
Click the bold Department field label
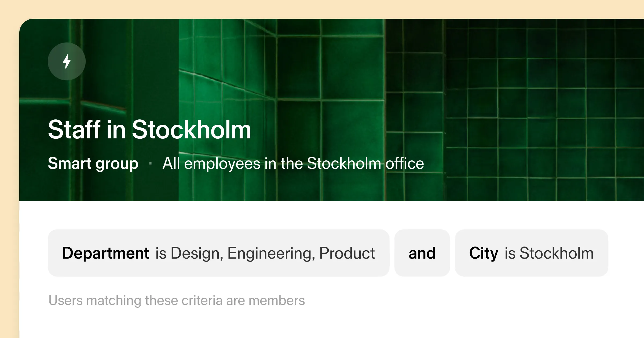point(105,253)
